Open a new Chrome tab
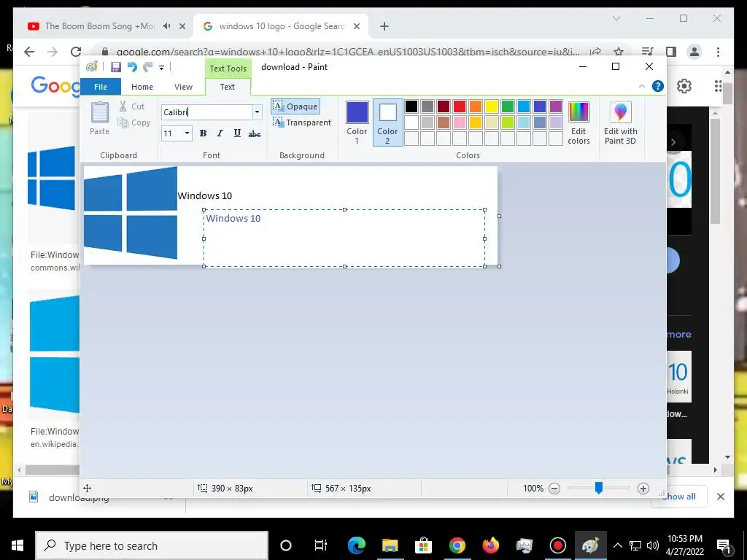The image size is (747, 560). click(x=384, y=27)
